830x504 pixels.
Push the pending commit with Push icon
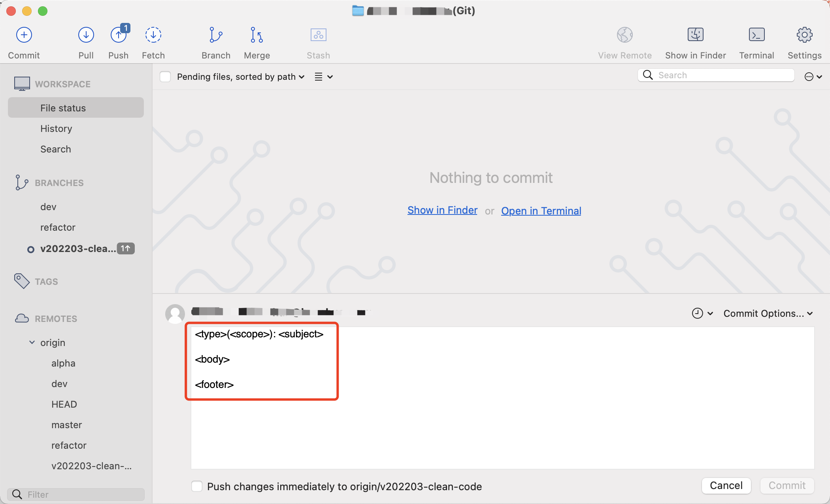[x=119, y=35]
